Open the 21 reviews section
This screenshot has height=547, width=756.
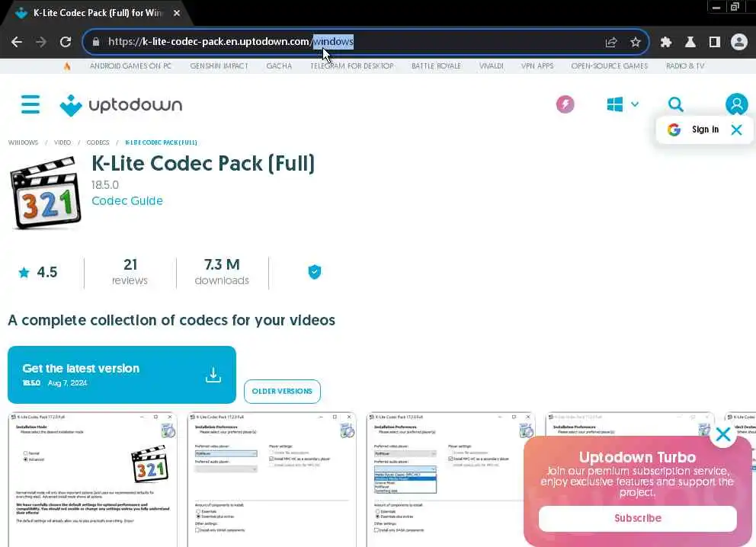point(130,272)
